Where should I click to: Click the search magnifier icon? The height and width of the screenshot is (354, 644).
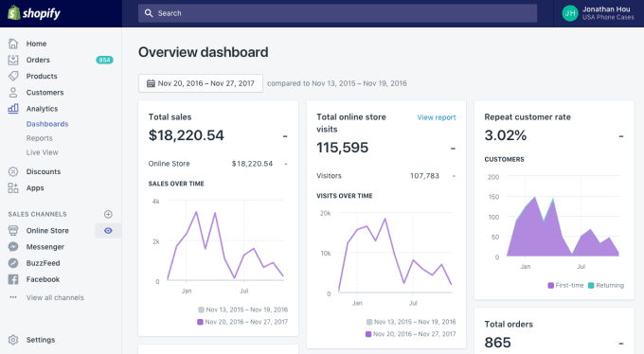coord(149,13)
